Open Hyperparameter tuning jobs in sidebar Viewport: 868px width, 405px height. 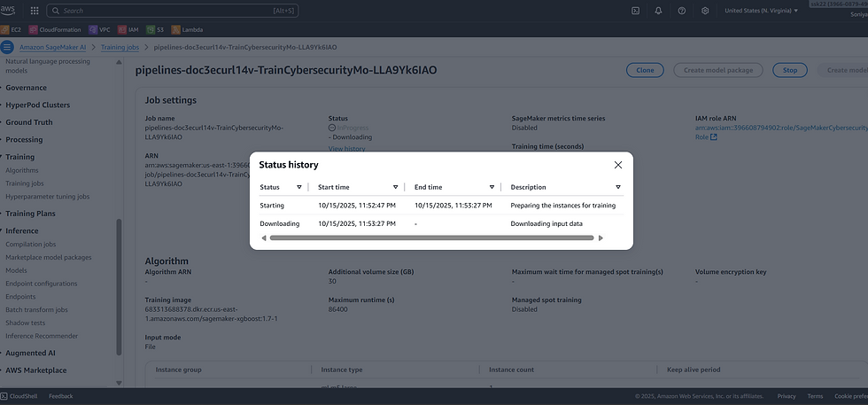(47, 197)
